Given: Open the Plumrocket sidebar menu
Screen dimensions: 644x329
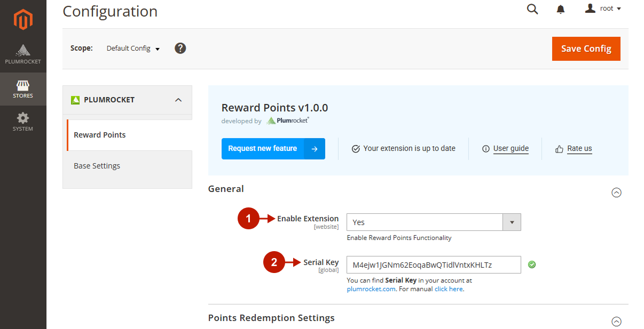Looking at the screenshot, I should (x=23, y=55).
